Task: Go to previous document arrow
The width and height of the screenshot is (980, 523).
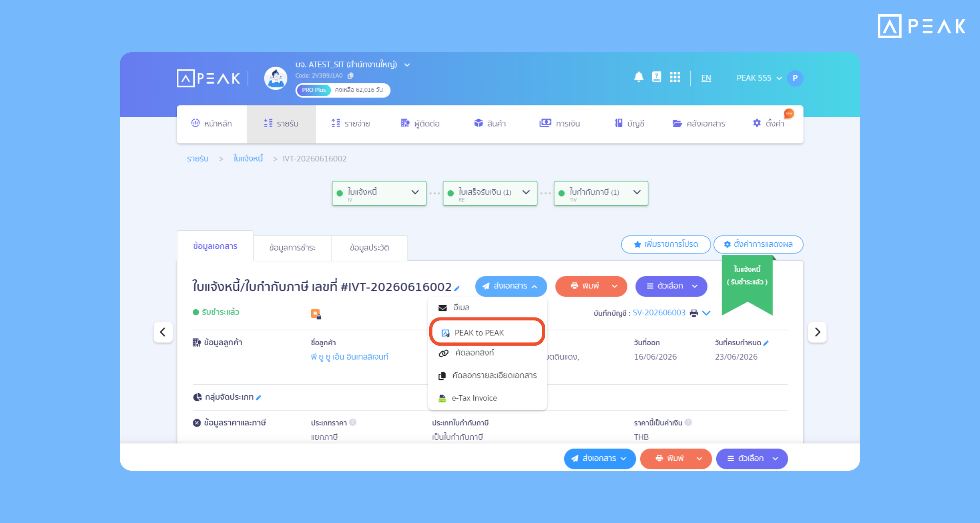Action: [163, 332]
